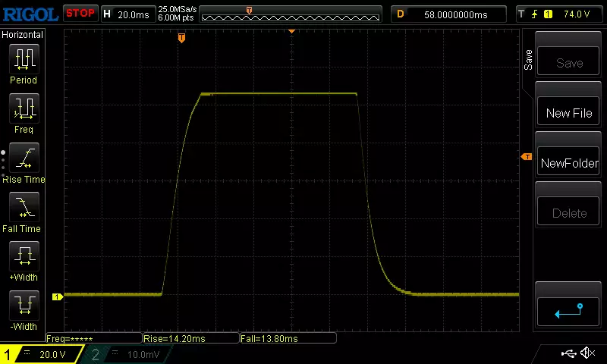Toggle the speaker sound icon
The width and height of the screenshot is (607, 364).
click(x=587, y=353)
